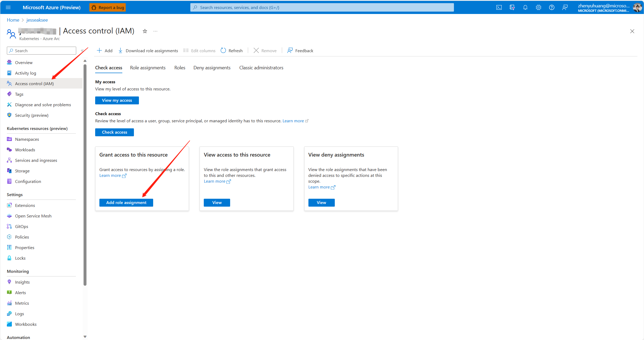Favorite this page with star icon
The width and height of the screenshot is (644, 340).
coord(145,31)
